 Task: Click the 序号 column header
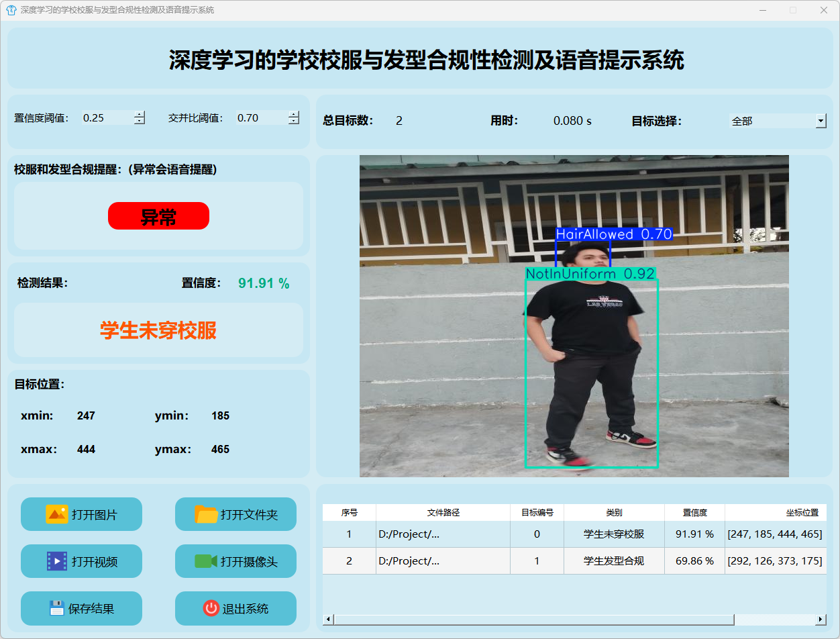[349, 512]
